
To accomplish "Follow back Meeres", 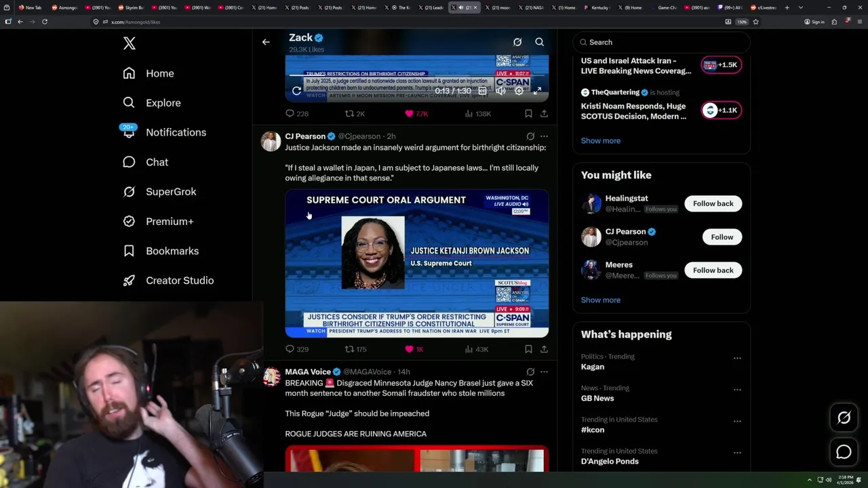I will (713, 270).
